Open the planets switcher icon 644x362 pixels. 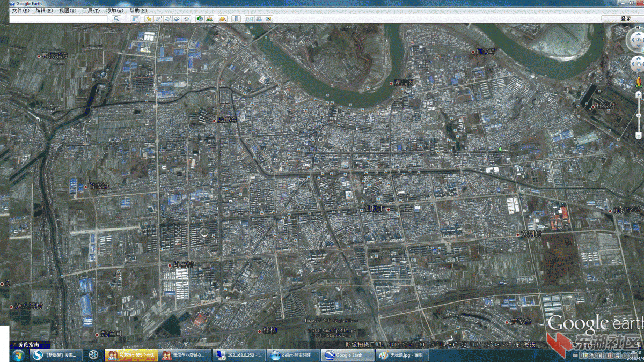(223, 19)
